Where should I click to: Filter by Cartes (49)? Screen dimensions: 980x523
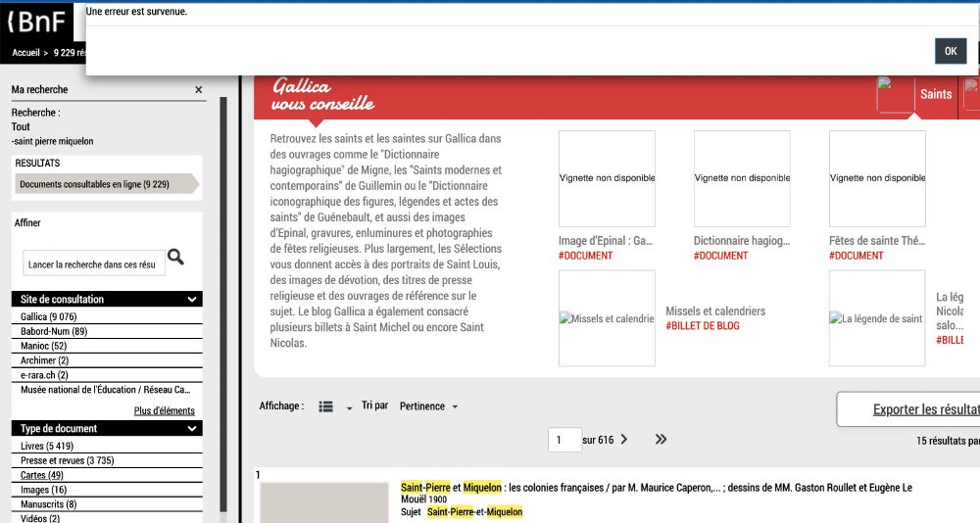coord(42,475)
